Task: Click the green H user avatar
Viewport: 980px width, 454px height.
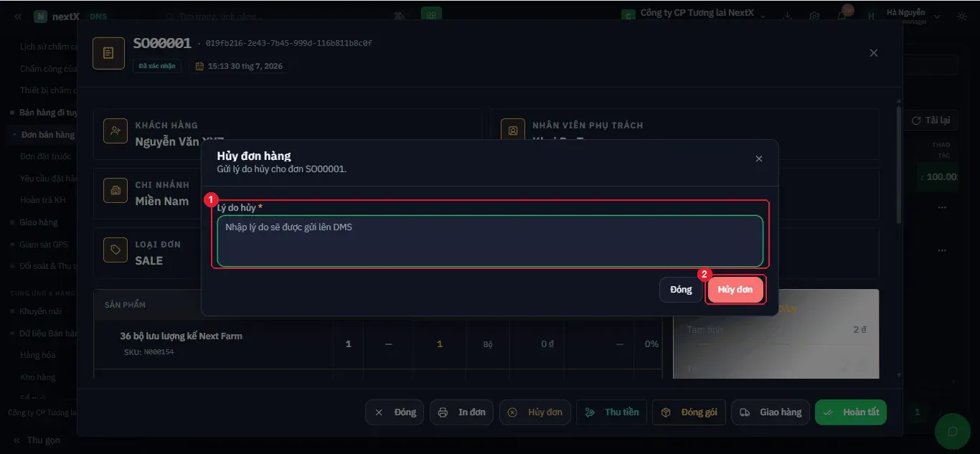Action: (871, 16)
